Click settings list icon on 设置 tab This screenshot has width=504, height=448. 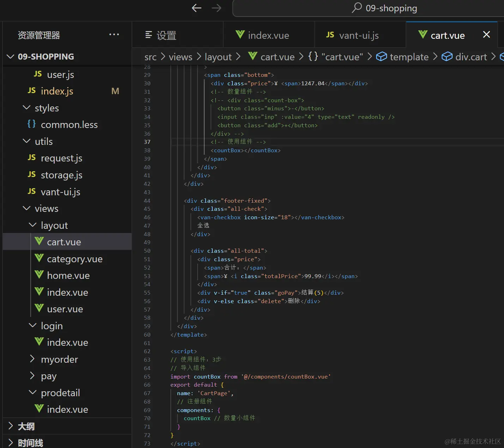tap(149, 35)
